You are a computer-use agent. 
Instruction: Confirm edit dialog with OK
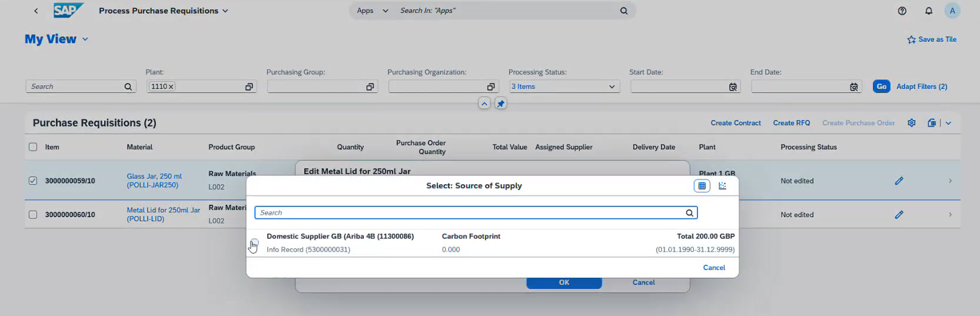click(x=564, y=282)
